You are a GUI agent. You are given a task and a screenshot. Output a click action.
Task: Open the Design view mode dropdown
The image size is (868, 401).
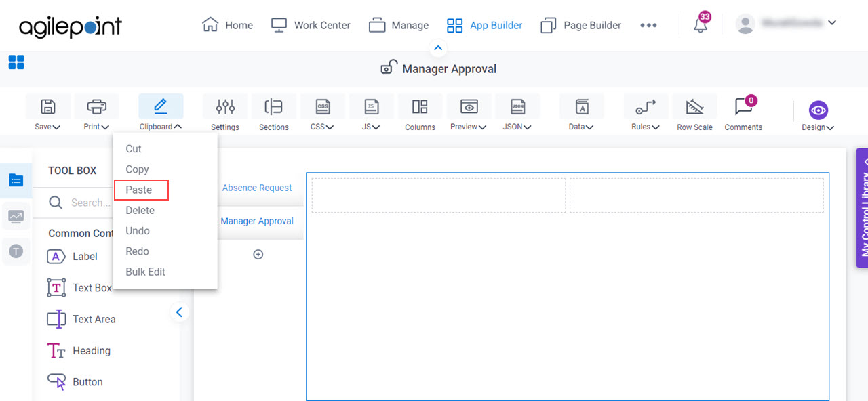pos(818,115)
